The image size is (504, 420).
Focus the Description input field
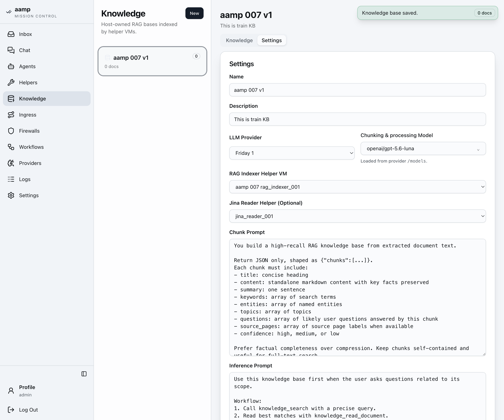(x=357, y=119)
